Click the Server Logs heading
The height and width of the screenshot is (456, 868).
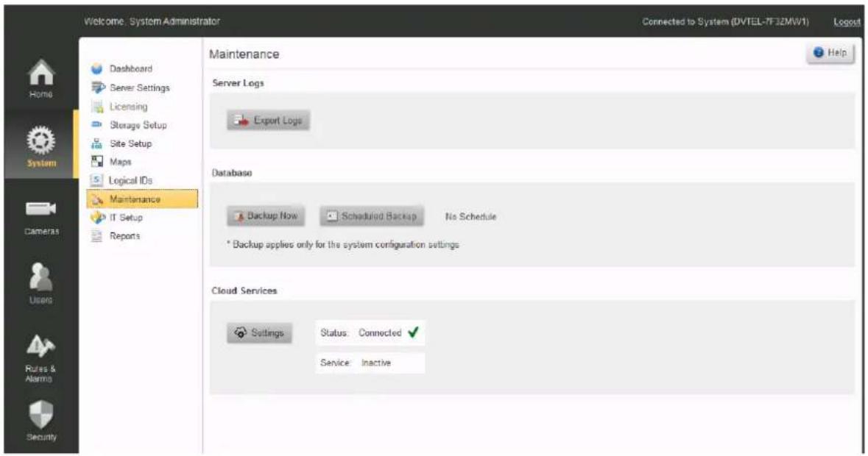coord(238,83)
